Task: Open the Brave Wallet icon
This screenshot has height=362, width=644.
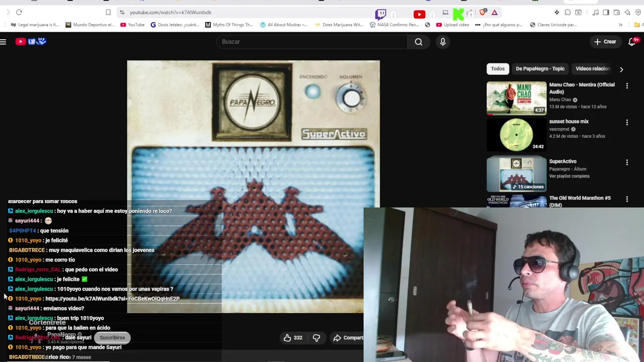Action: [x=617, y=13]
